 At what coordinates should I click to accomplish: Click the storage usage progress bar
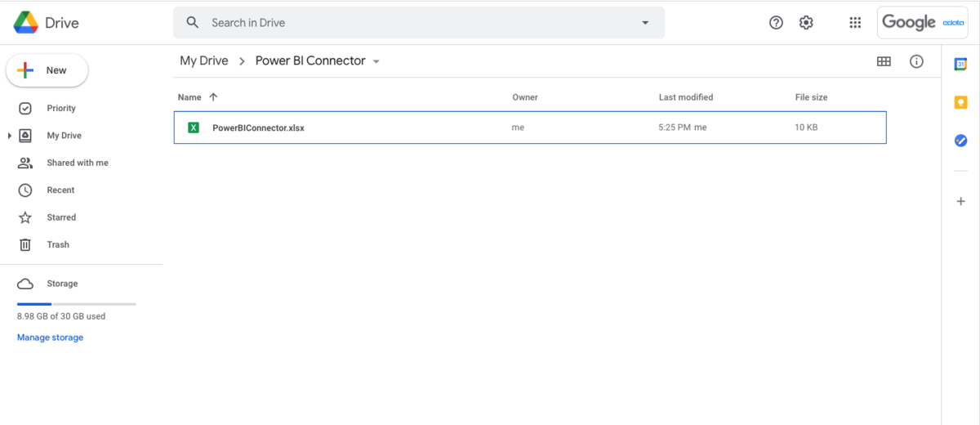76,304
